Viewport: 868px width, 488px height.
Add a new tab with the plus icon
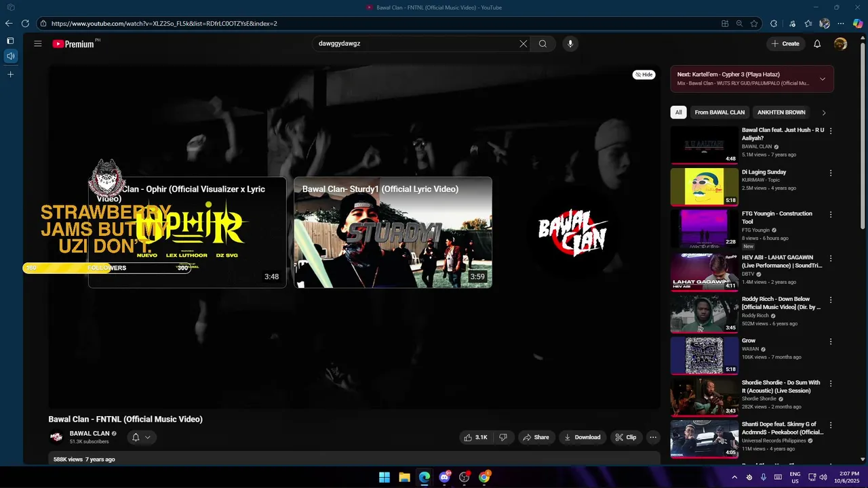[x=10, y=74]
